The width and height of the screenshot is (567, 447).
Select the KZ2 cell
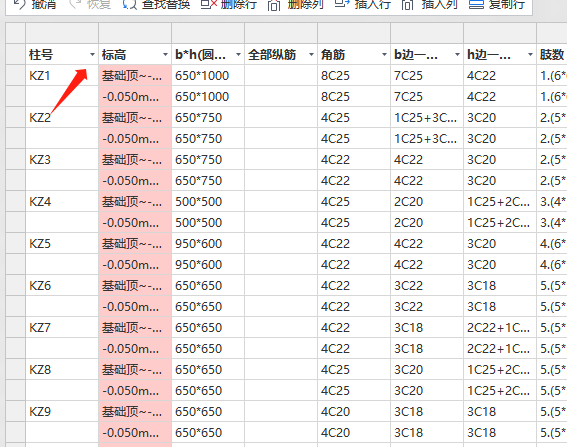click(62, 118)
